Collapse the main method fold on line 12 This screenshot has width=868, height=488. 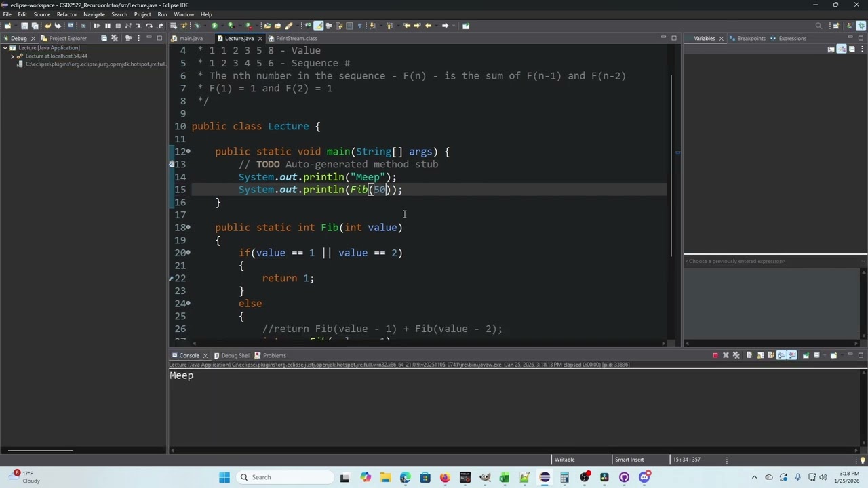[x=189, y=152]
